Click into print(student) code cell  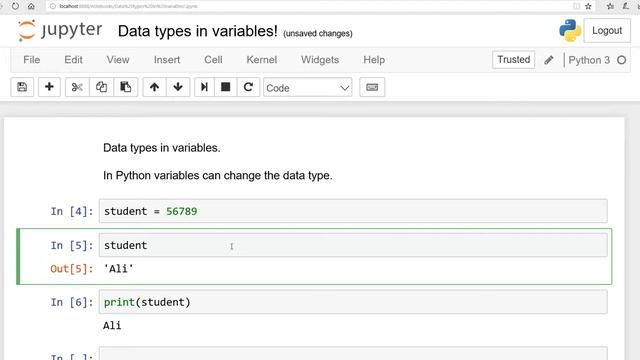pos(353,302)
